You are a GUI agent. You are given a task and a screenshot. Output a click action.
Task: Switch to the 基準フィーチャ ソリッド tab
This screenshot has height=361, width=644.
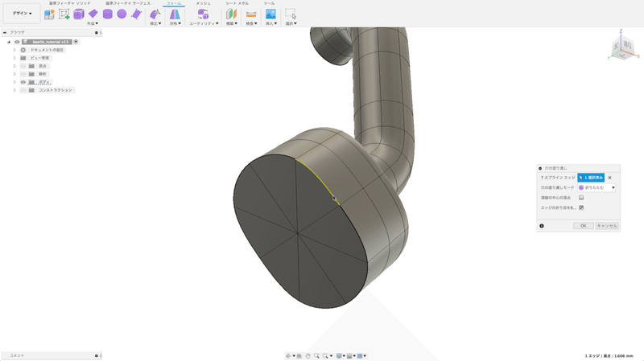pyautogui.click(x=70, y=3)
